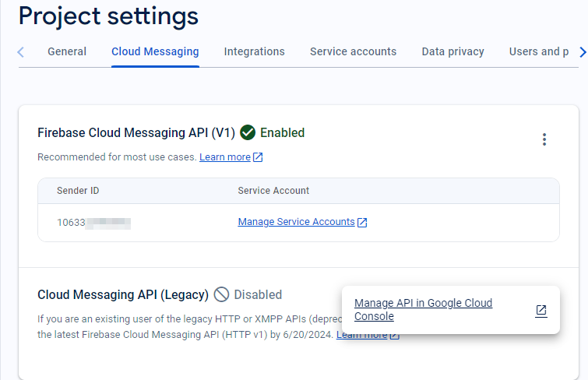Open the Data privacy tab
This screenshot has height=380, width=588.
click(x=452, y=51)
